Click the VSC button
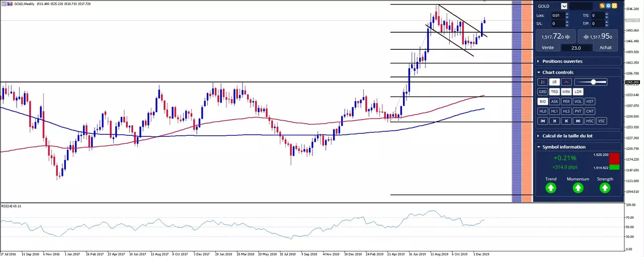 pos(602,121)
